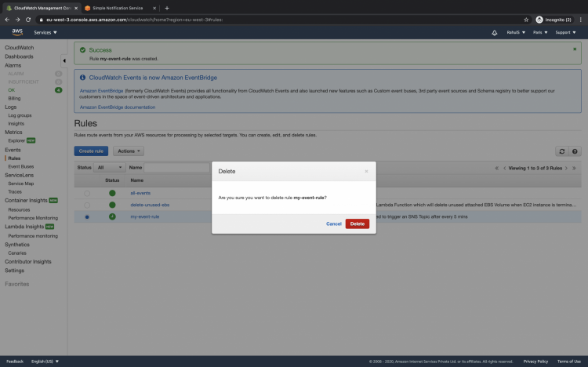Viewport: 588px width, 367px height.
Task: Open the all-events rule link
Action: pyautogui.click(x=140, y=193)
